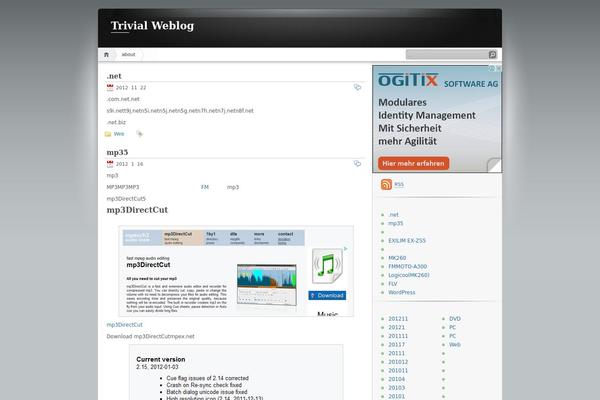Click the tag icon under .net post
600x400 pixels.
[139, 134]
